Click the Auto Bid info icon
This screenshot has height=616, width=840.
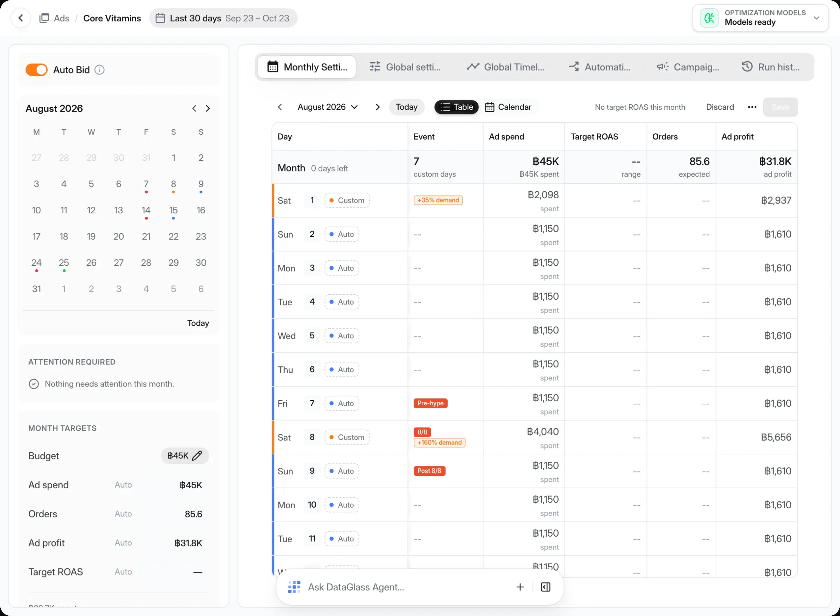[x=100, y=70]
